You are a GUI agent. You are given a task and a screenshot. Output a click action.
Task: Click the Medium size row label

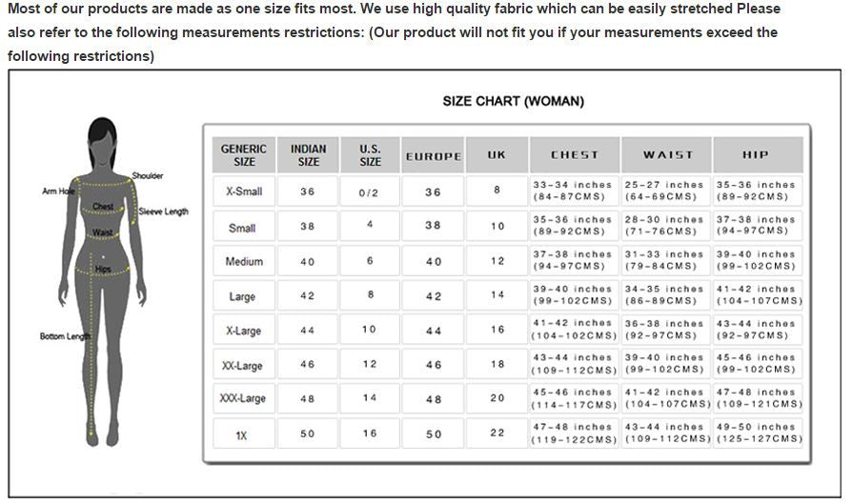(244, 262)
